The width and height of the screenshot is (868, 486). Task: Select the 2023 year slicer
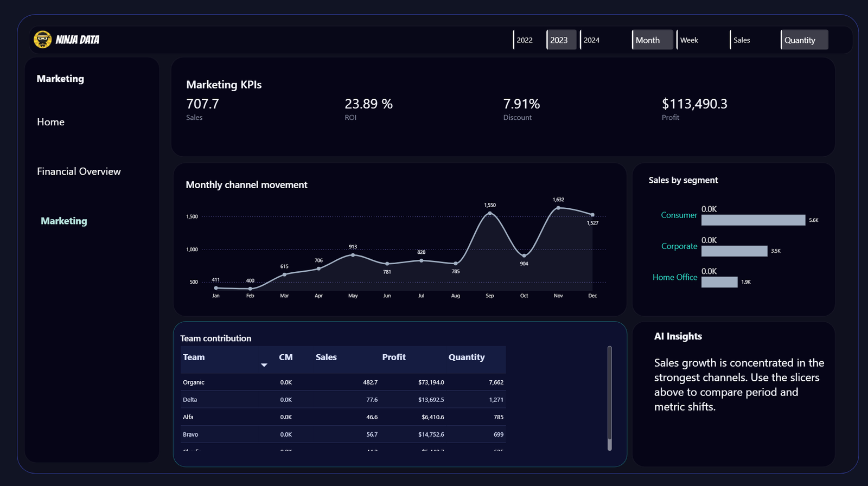click(561, 40)
